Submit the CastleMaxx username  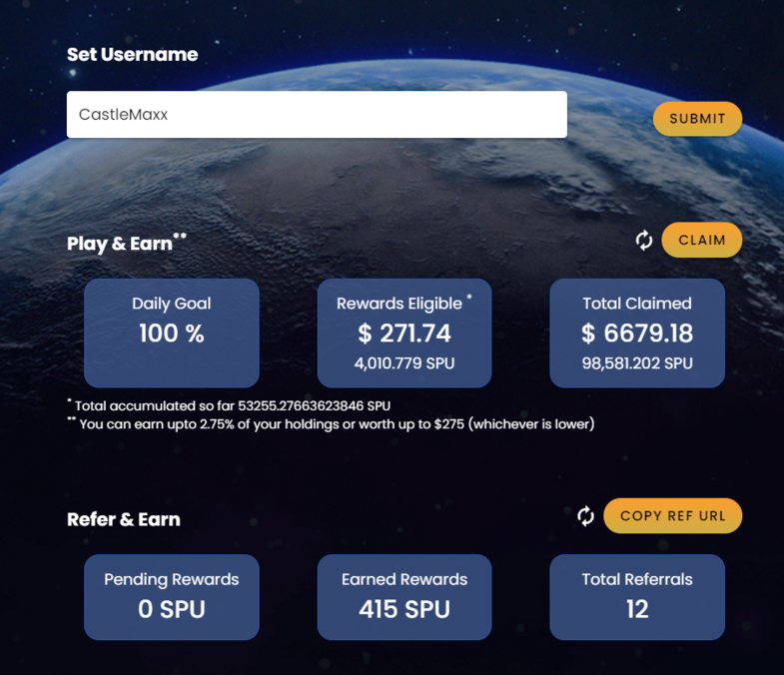click(x=697, y=119)
